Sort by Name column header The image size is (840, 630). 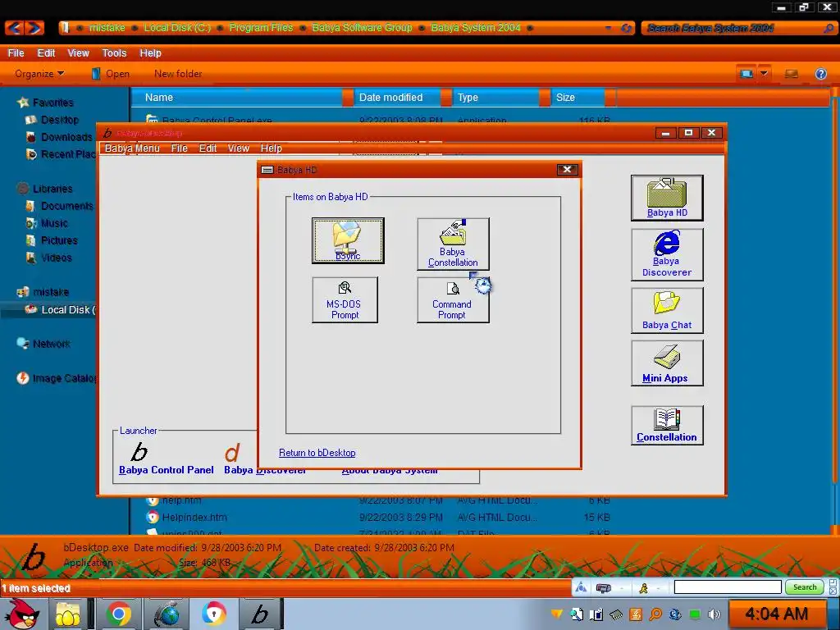click(236, 98)
